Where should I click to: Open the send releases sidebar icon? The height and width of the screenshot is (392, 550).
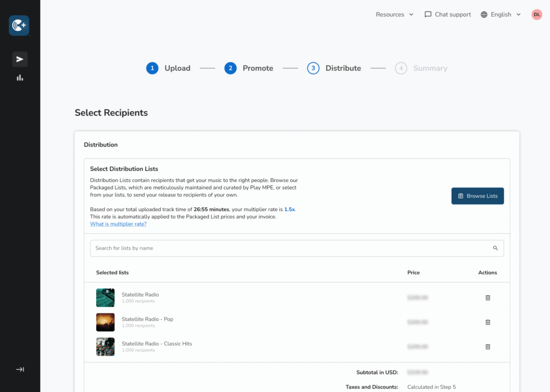pyautogui.click(x=20, y=59)
